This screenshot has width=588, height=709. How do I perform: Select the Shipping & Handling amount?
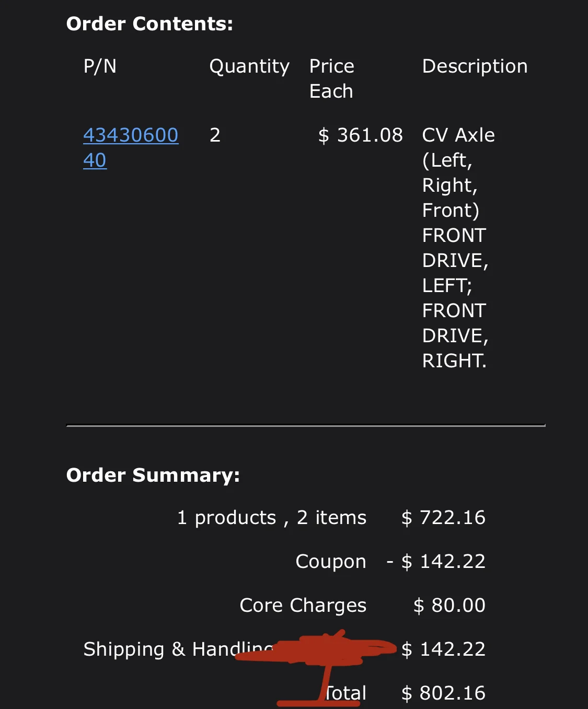click(x=443, y=649)
